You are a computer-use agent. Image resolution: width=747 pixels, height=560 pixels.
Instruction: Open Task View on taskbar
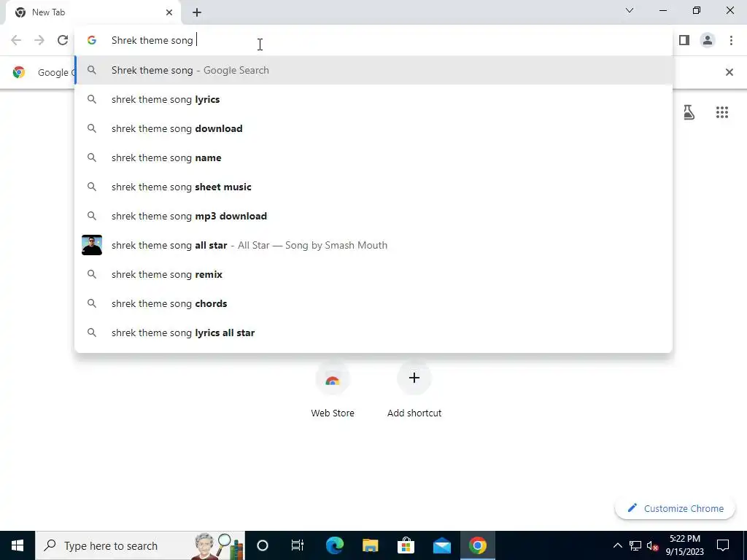[298, 545]
